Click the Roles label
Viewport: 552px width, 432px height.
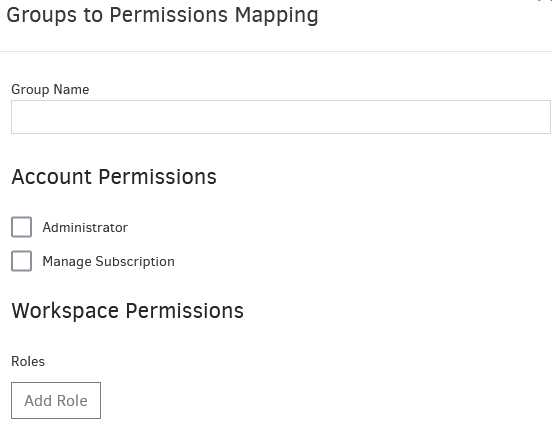28,362
